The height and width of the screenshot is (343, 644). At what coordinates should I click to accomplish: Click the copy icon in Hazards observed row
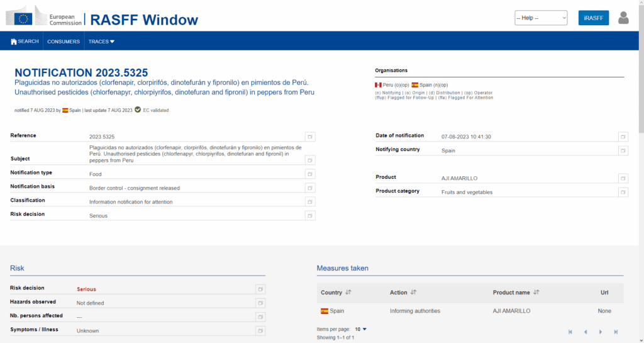coord(260,303)
